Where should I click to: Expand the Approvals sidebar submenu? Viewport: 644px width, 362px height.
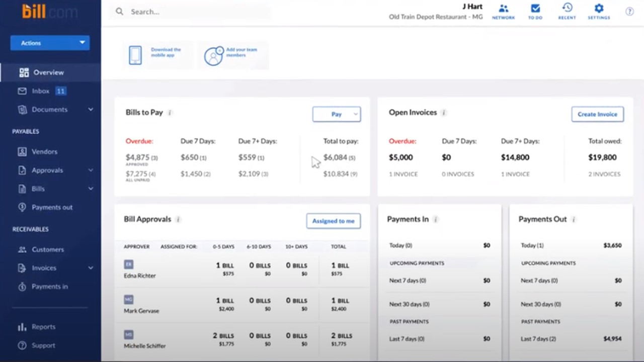91,170
